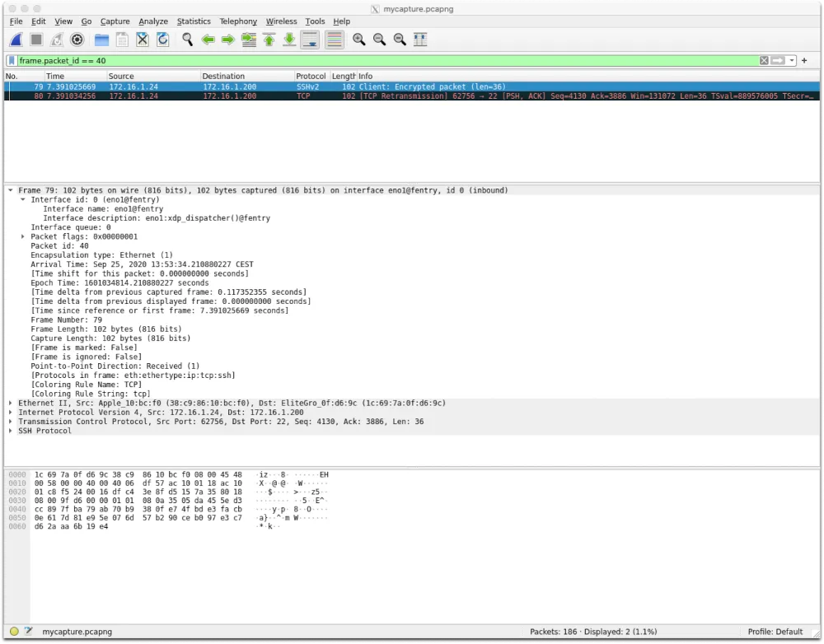
Task: Find a packet using the magnifier
Action: tap(187, 39)
